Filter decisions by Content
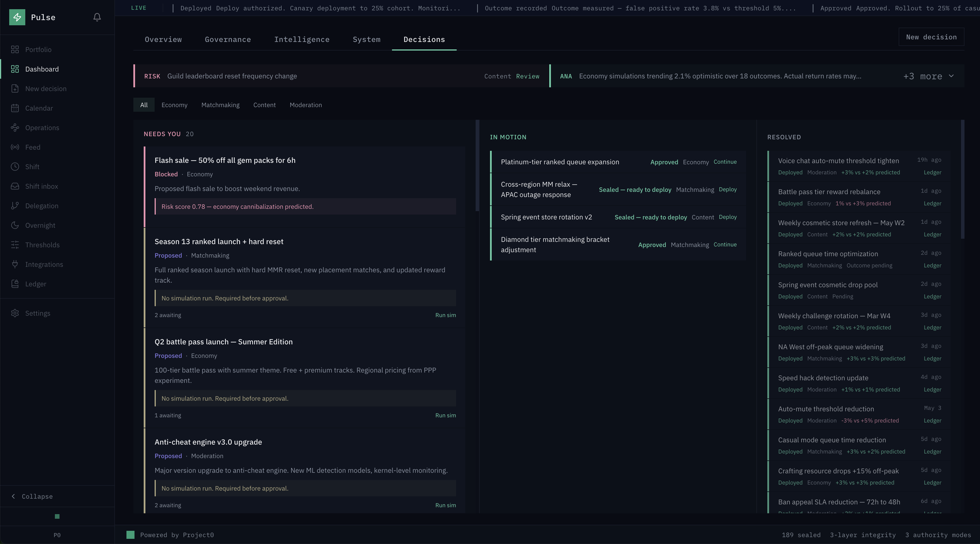 265,105
